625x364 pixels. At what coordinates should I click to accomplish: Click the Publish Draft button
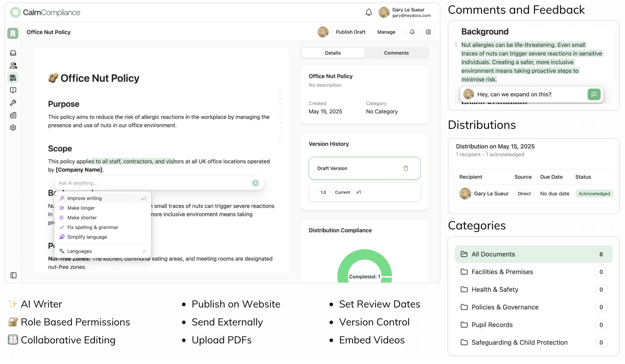tap(350, 32)
